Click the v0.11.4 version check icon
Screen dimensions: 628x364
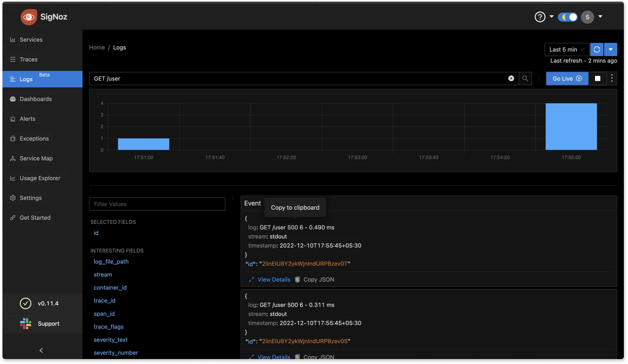tap(26, 303)
